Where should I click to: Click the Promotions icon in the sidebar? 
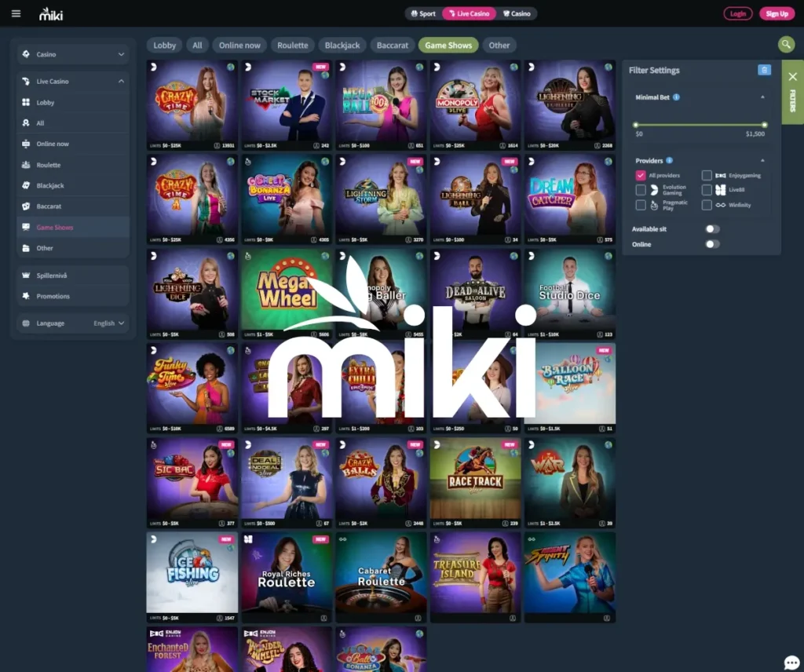(x=26, y=296)
